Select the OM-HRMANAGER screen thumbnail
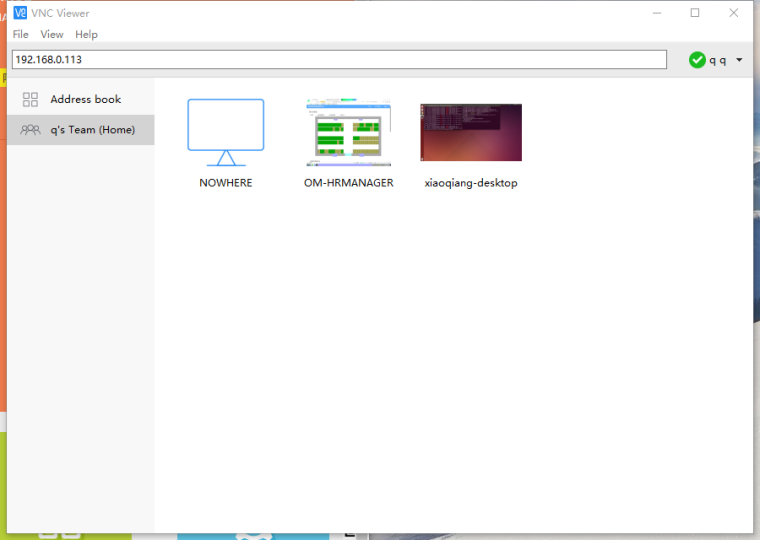The height and width of the screenshot is (540, 760). [348, 132]
